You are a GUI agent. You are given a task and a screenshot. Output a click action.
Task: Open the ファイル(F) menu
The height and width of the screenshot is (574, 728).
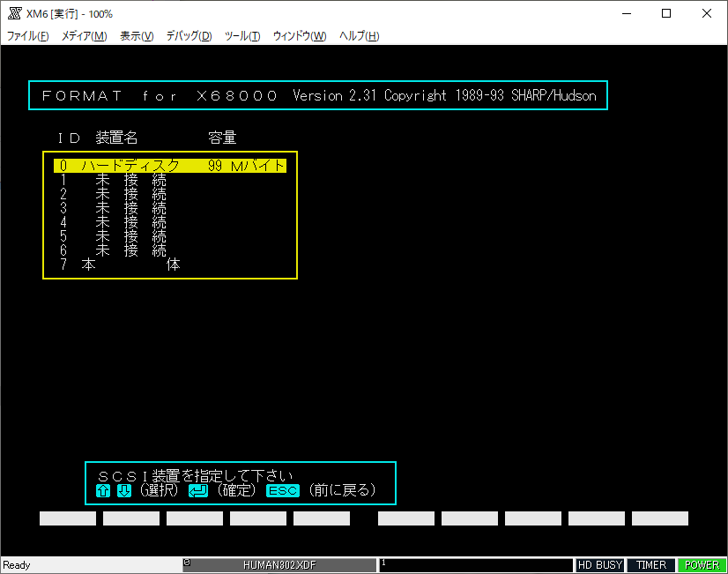28,36
